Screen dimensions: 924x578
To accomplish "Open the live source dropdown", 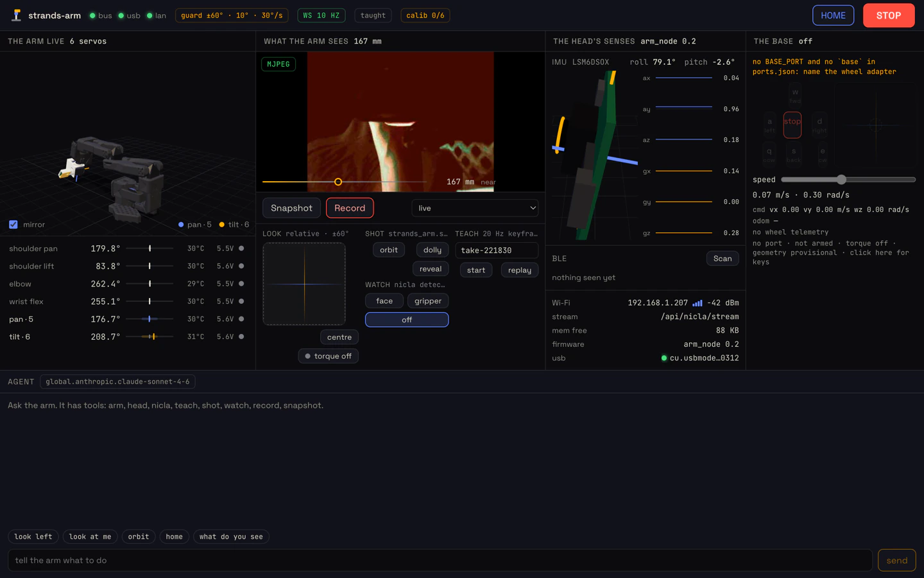I will (475, 208).
